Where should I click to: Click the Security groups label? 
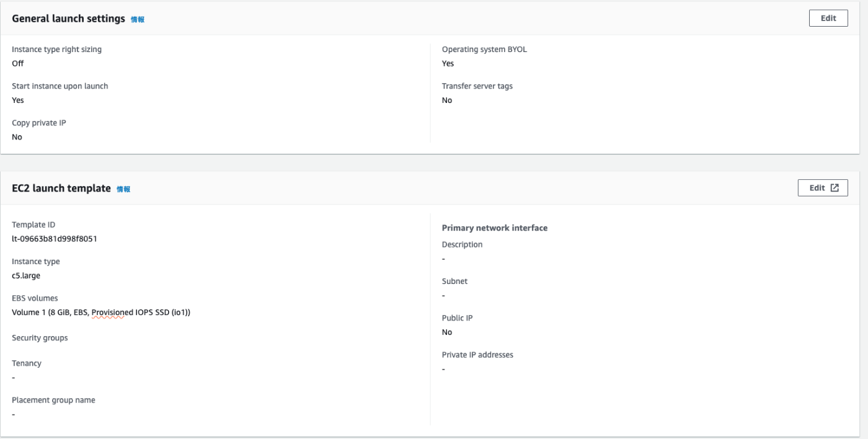(x=40, y=338)
